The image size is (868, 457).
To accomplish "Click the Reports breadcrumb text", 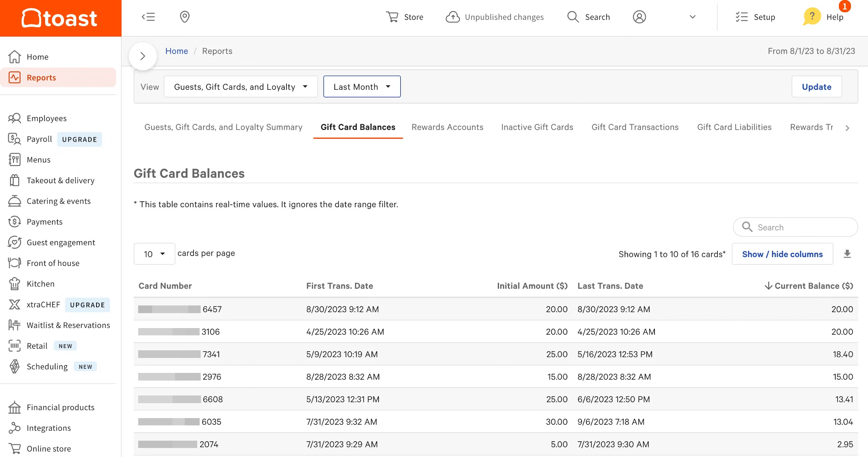I will pyautogui.click(x=217, y=51).
